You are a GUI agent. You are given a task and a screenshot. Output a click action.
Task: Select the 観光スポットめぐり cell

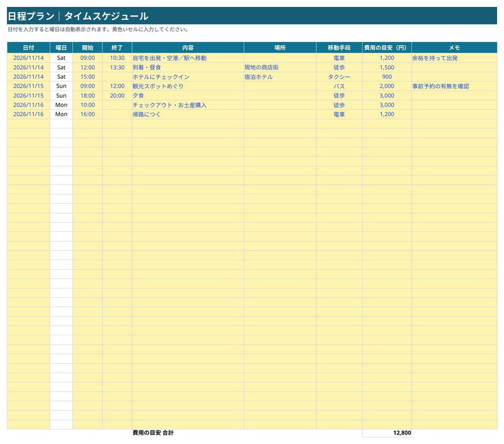(x=188, y=86)
